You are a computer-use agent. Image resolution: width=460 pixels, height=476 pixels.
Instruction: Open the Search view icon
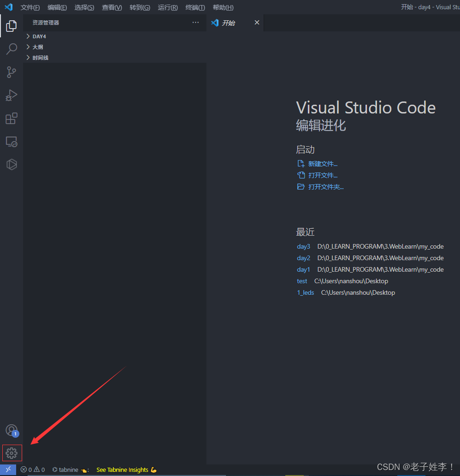click(12, 49)
